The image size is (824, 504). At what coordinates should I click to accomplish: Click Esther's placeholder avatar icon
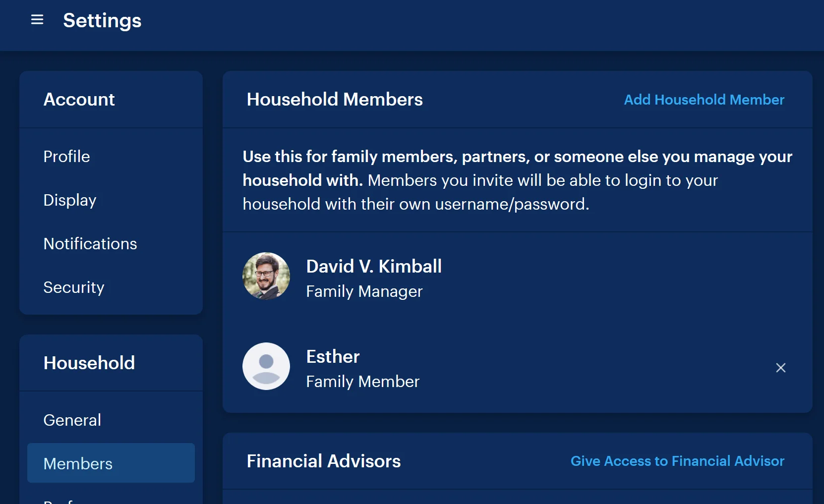(266, 366)
